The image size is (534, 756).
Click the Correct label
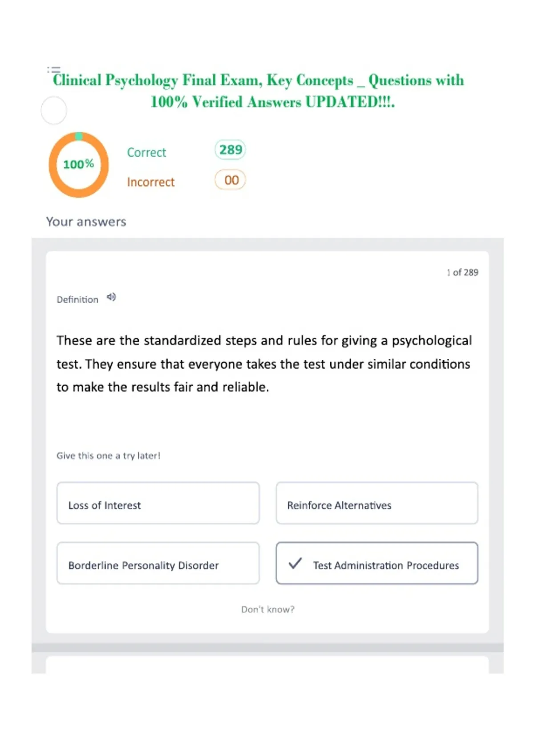146,153
